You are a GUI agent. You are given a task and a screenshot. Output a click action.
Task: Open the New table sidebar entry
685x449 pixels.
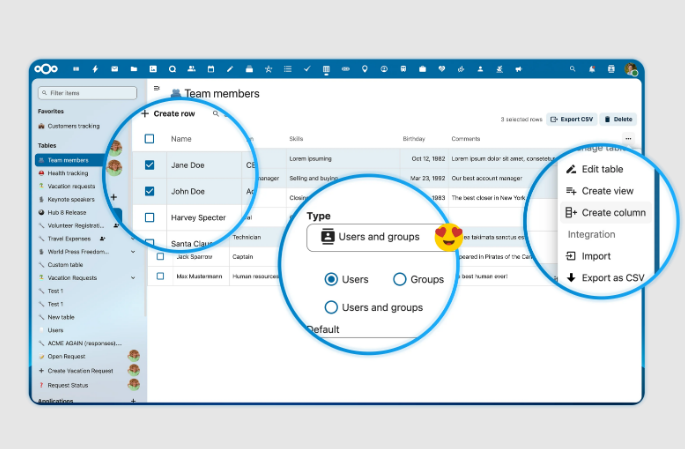[61, 317]
